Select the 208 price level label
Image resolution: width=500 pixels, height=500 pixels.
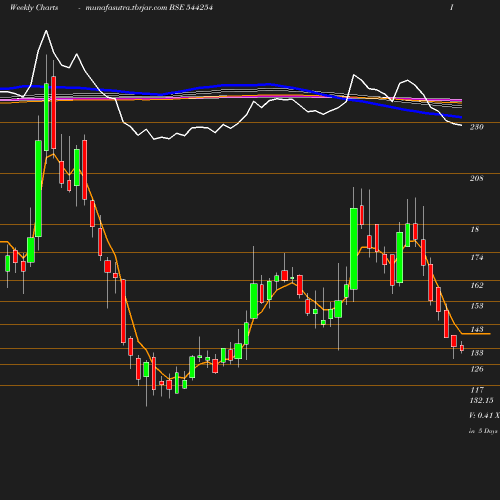click(476, 179)
